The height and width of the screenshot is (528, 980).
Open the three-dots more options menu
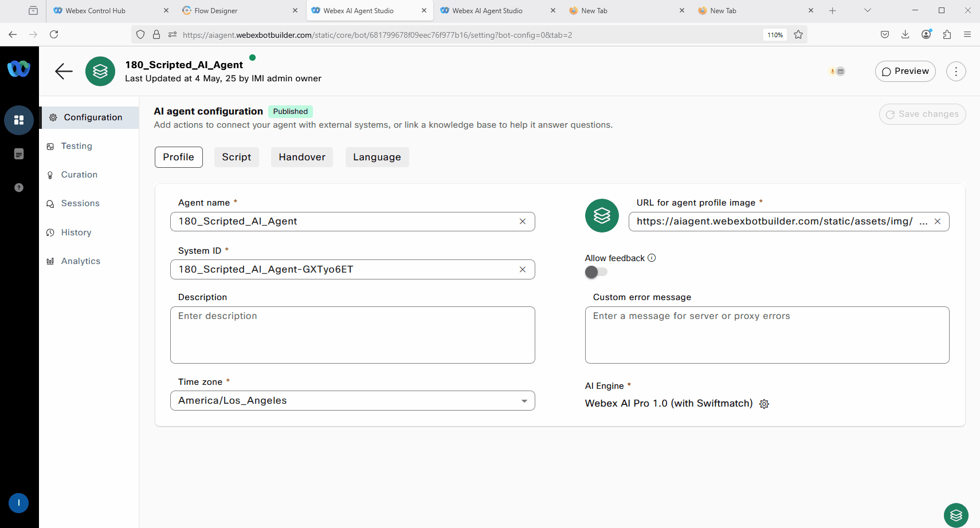[x=955, y=72]
